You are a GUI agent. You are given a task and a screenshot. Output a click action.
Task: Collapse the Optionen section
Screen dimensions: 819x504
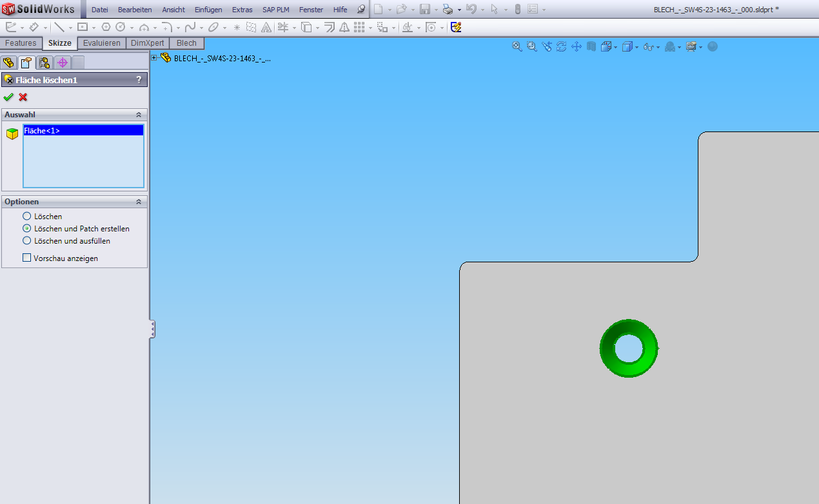point(138,202)
